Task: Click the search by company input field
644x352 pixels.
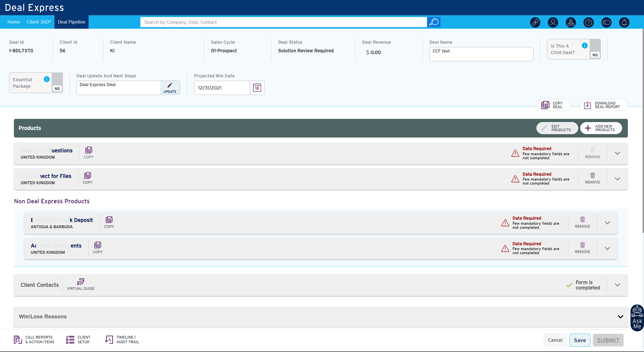Action: click(283, 22)
